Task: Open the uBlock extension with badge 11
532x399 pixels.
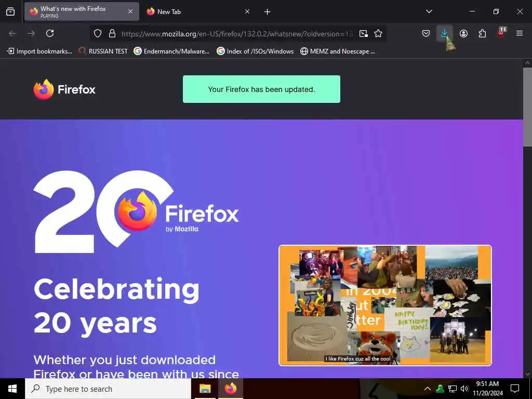Action: click(501, 33)
